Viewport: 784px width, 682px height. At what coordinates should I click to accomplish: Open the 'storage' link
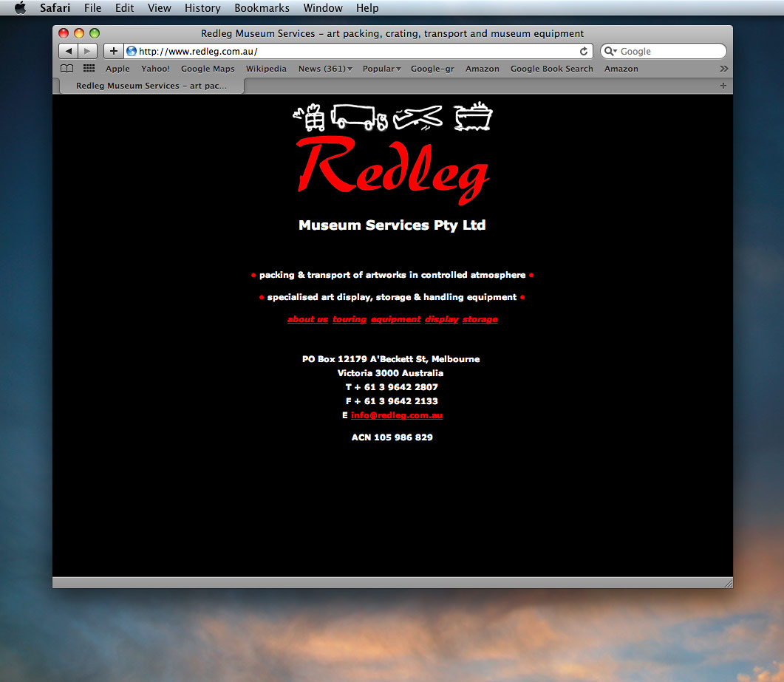point(480,319)
